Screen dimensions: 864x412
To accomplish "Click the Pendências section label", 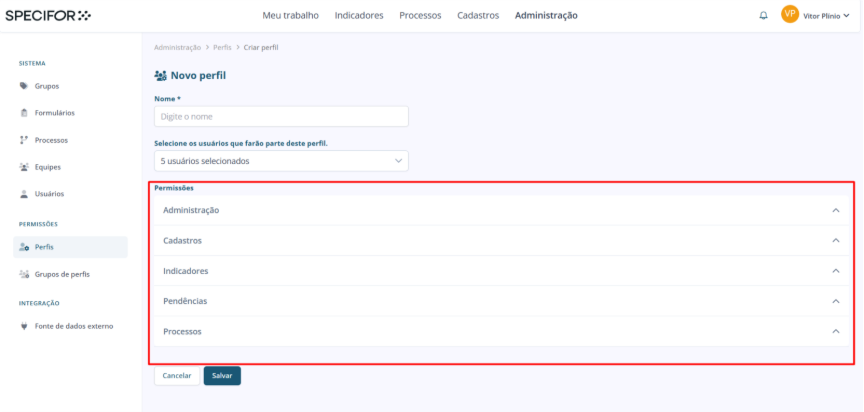I will pyautogui.click(x=185, y=301).
